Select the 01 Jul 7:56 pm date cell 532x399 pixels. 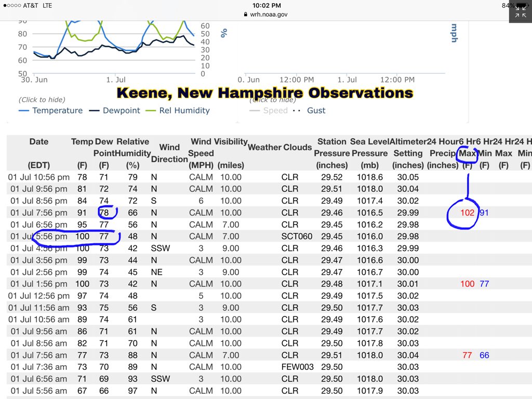click(x=38, y=212)
